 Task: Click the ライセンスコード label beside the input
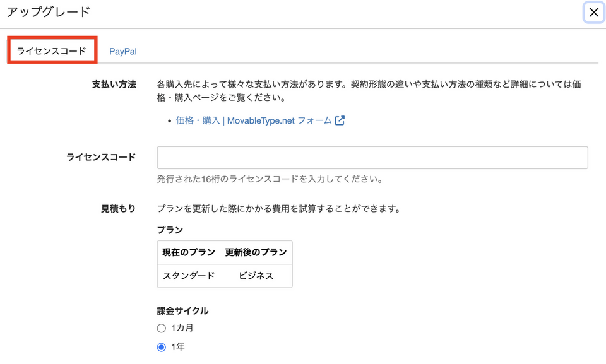point(101,157)
